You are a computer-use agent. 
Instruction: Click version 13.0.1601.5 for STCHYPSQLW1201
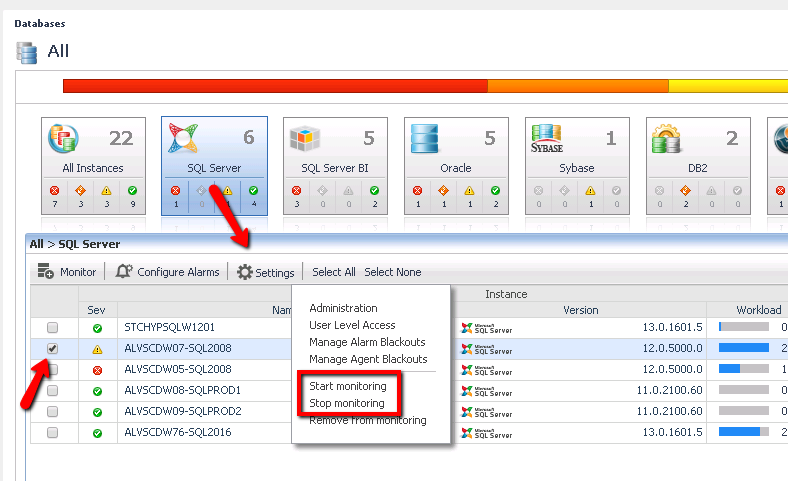[x=672, y=327]
